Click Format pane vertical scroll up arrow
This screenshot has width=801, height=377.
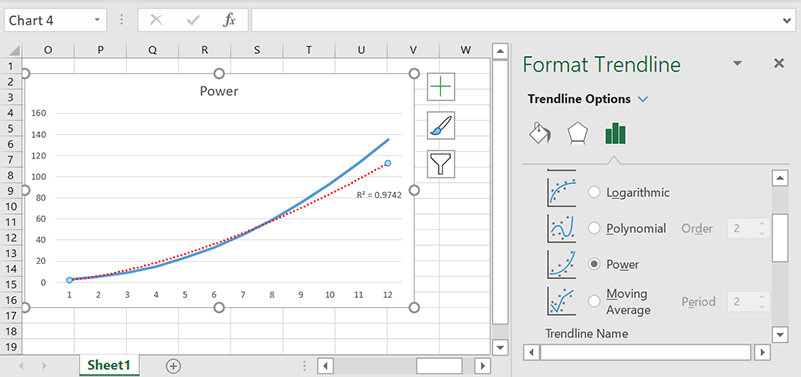point(780,178)
